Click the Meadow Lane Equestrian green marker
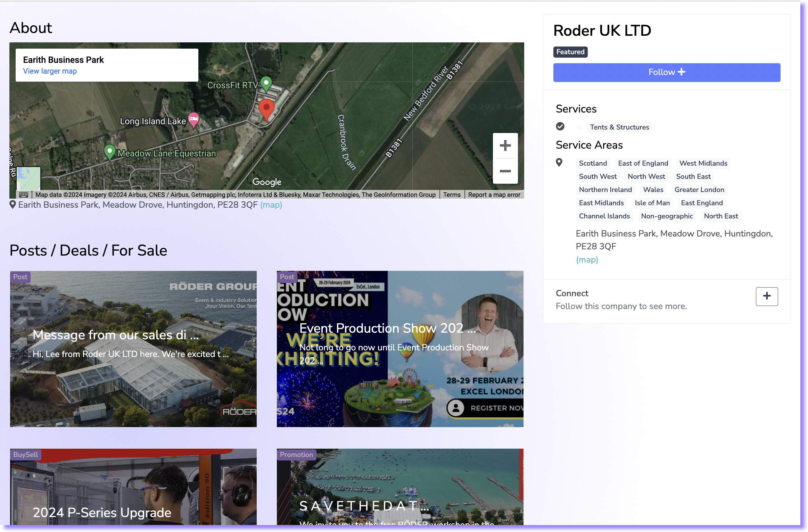808x532 pixels. tap(110, 152)
